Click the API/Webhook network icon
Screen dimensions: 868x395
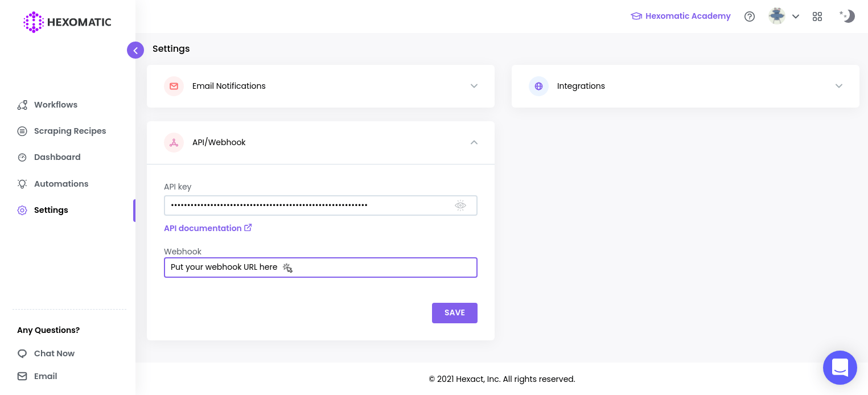tap(174, 142)
